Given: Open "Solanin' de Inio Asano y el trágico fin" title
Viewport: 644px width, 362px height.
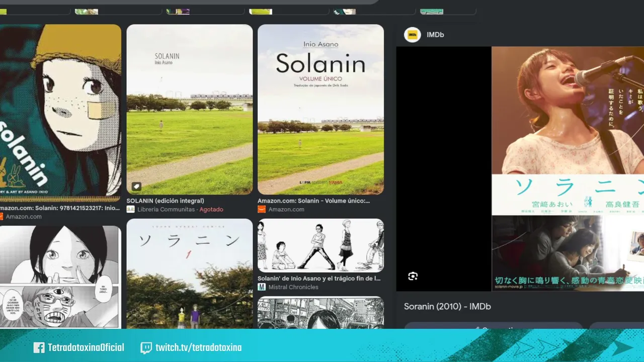Looking at the screenshot, I should [319, 279].
